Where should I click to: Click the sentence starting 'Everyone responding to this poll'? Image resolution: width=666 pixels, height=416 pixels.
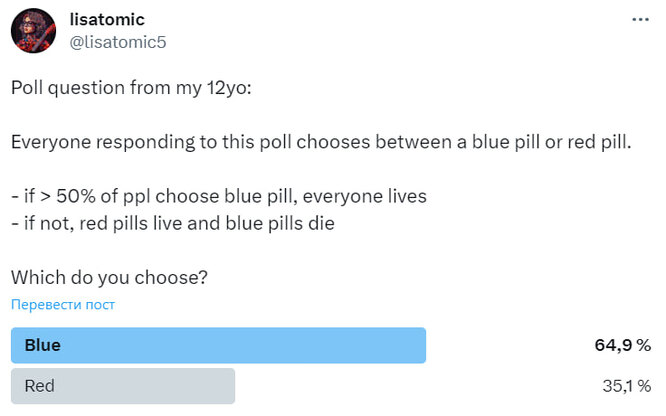pyautogui.click(x=321, y=142)
